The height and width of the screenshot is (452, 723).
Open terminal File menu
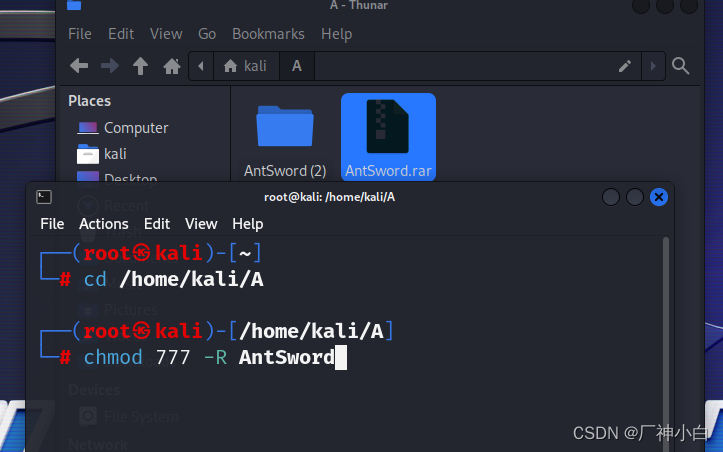coord(52,224)
